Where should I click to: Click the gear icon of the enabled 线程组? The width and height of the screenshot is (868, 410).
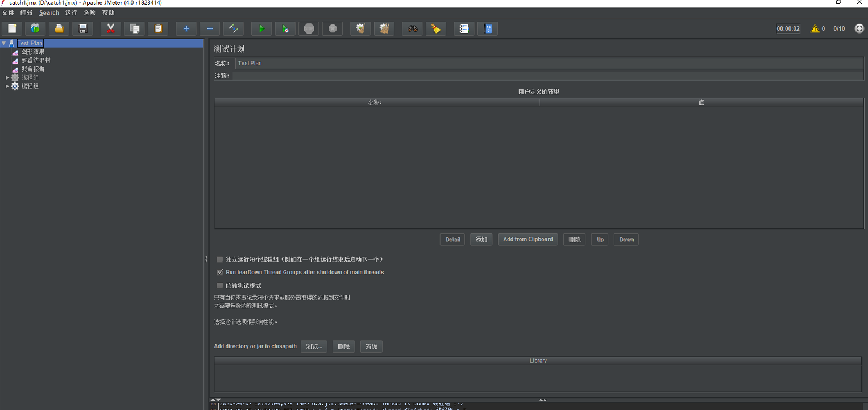[x=15, y=86]
